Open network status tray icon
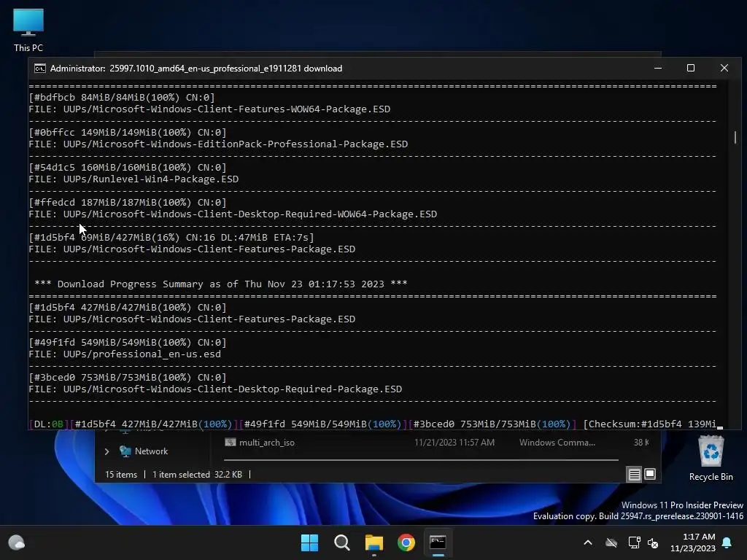The height and width of the screenshot is (560, 747). point(634,542)
